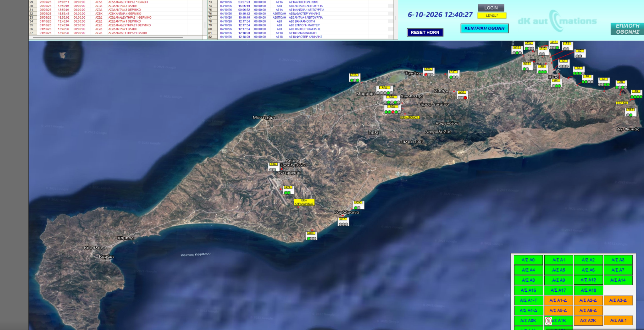Open the orange Α/Σ Α6-Δ station button

[x=588, y=311]
